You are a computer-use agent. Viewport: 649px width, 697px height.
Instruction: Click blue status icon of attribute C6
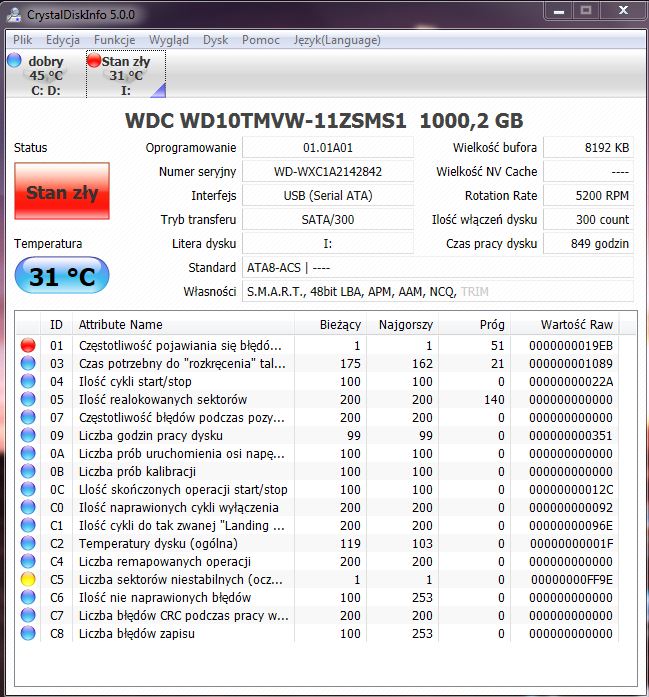[28, 597]
